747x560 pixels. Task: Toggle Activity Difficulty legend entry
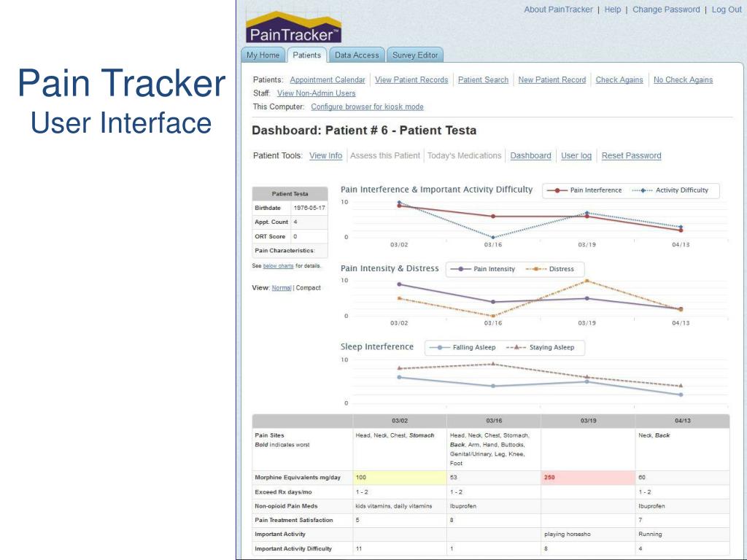click(670, 190)
